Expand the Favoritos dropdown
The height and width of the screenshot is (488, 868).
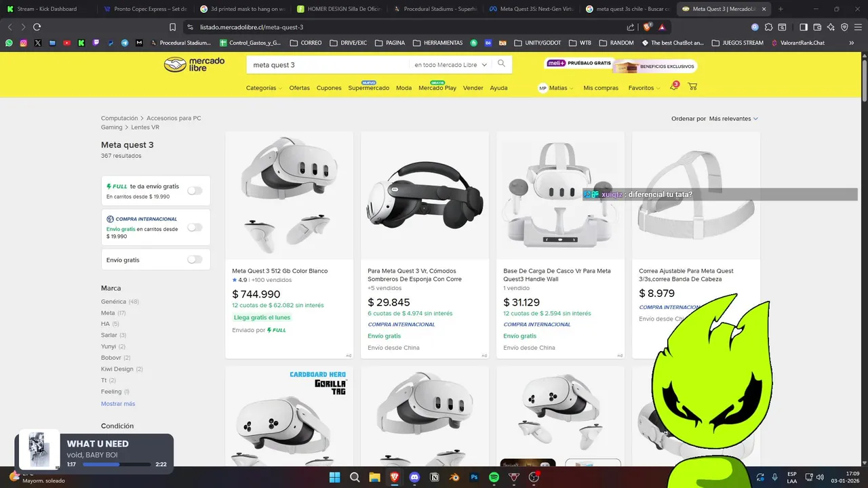644,88
